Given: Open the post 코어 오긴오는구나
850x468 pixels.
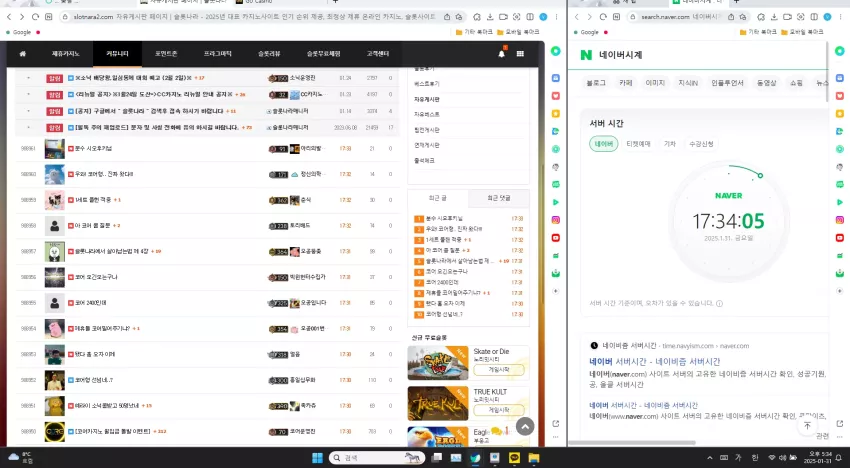Looking at the screenshot, I should pyautogui.click(x=96, y=277).
